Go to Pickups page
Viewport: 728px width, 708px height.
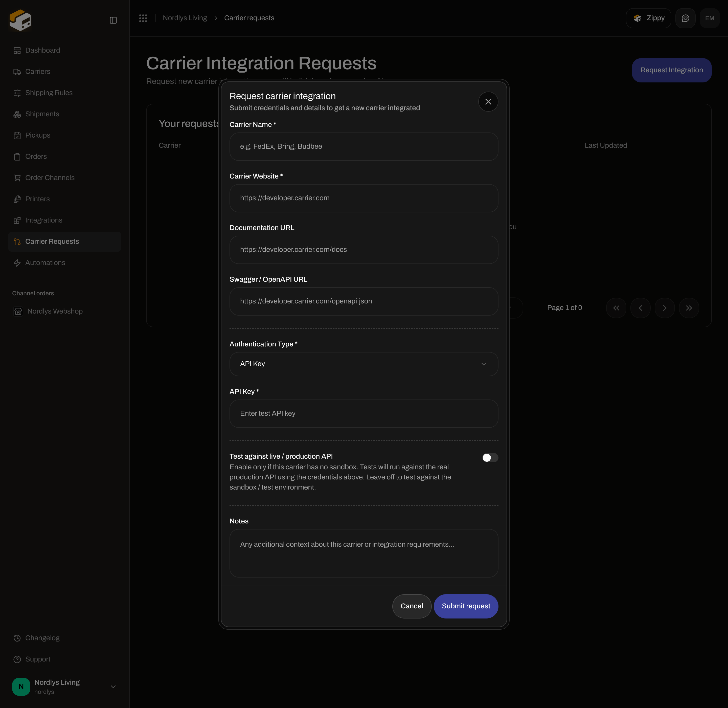click(x=65, y=135)
